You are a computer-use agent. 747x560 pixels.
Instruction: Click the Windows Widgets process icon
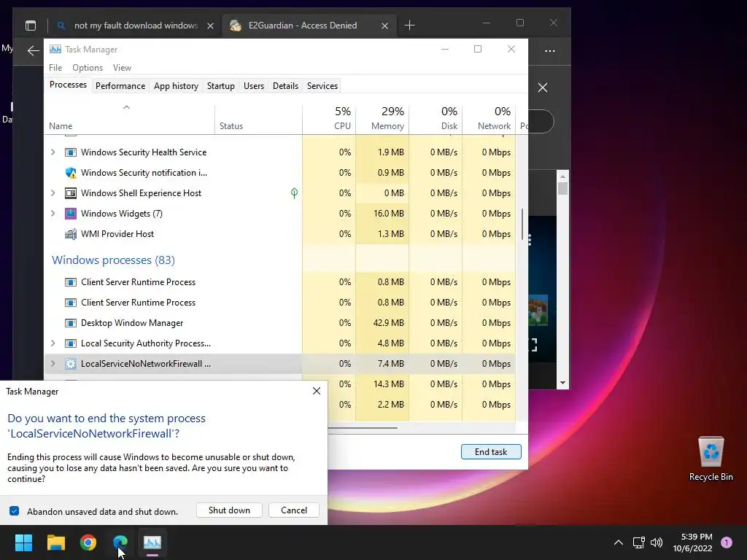[x=71, y=214]
